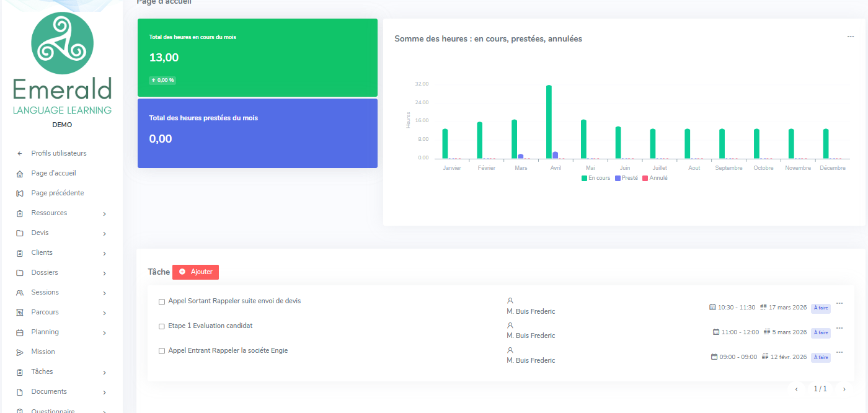Mark Appel Entrant Rappeler Engie task done

(162, 351)
